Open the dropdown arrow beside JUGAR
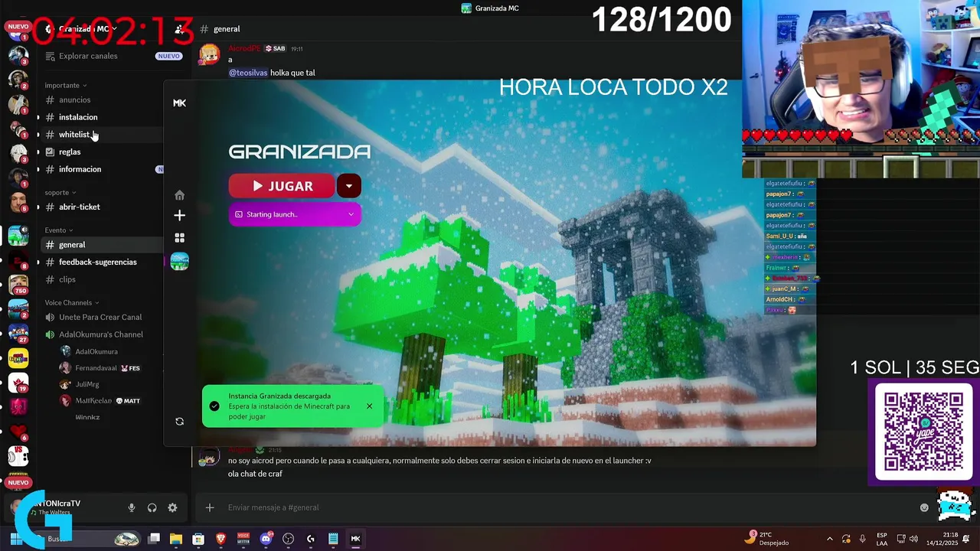Viewport: 980px width, 551px height. tap(349, 185)
